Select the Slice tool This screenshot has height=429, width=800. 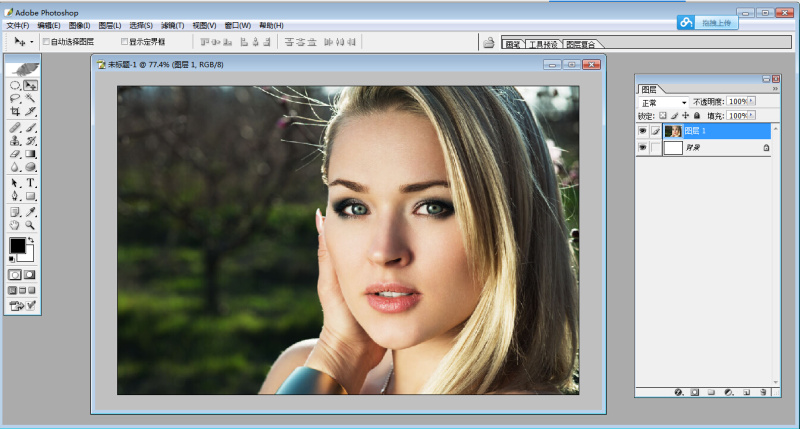[x=31, y=111]
